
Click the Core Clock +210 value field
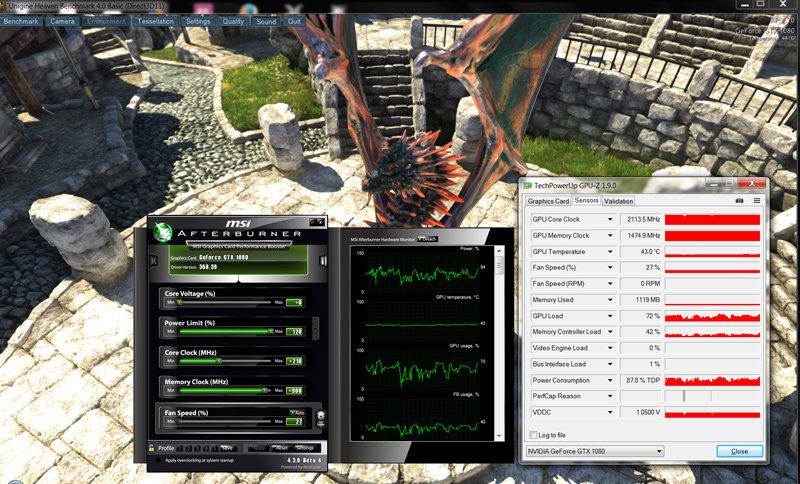point(295,361)
